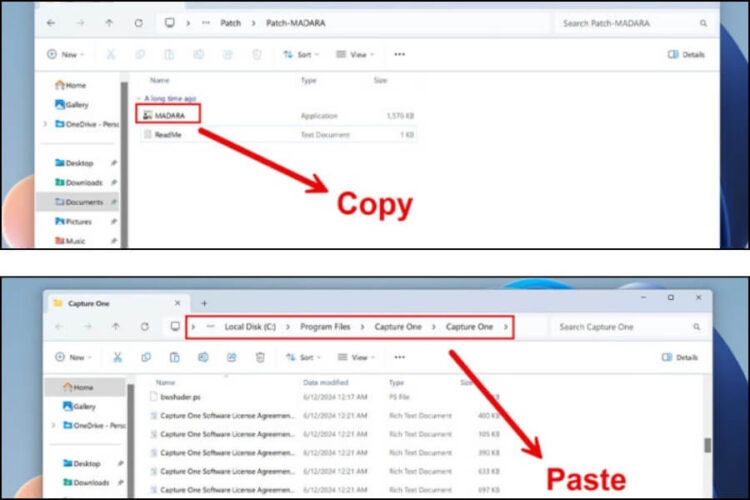
Task: Toggle the Details pane in Patch-MADARA window
Action: coord(686,55)
